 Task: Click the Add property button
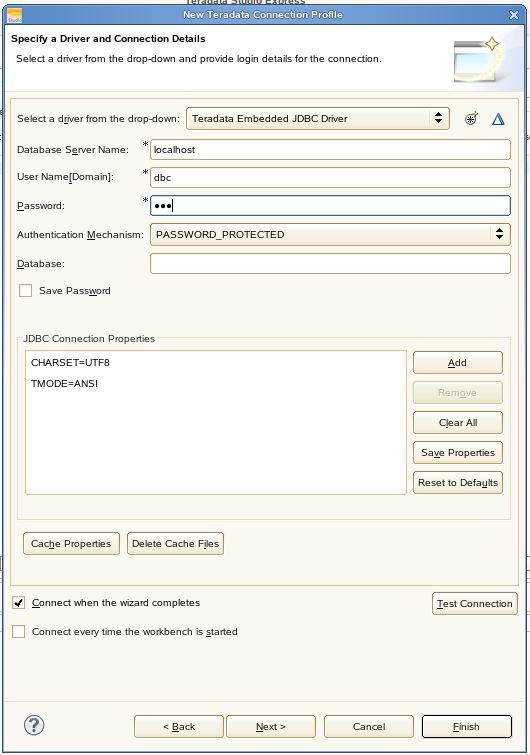458,363
